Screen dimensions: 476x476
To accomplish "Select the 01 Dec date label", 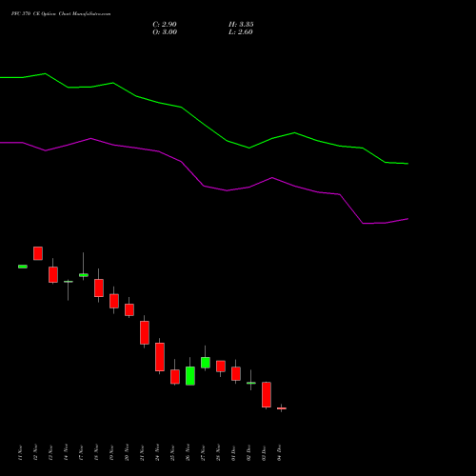I will [233, 453].
